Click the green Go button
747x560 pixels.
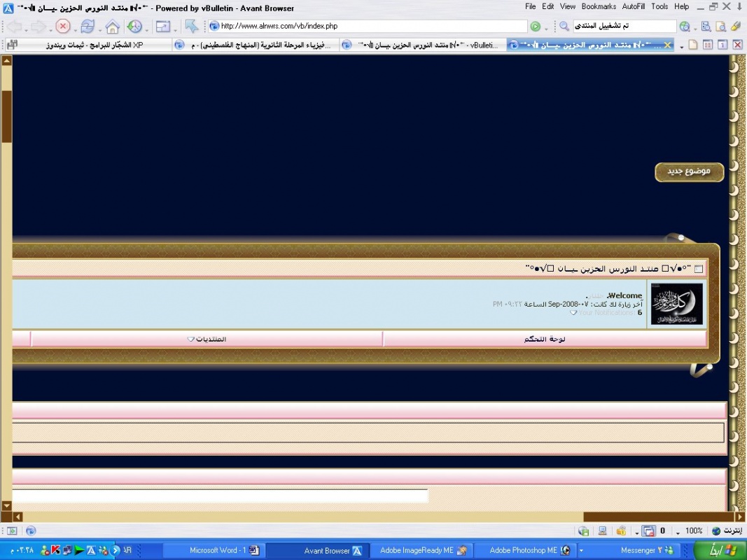[x=536, y=27]
